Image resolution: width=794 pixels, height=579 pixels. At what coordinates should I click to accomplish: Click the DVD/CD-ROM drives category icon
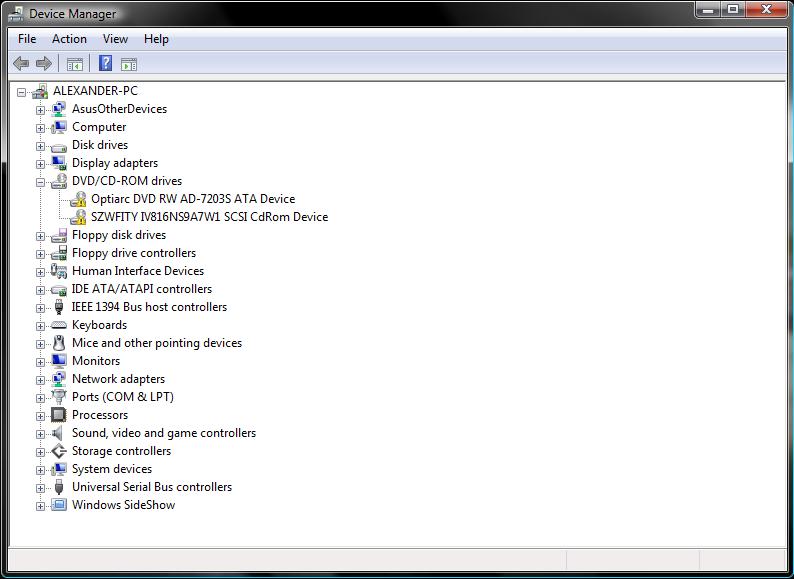click(59, 181)
